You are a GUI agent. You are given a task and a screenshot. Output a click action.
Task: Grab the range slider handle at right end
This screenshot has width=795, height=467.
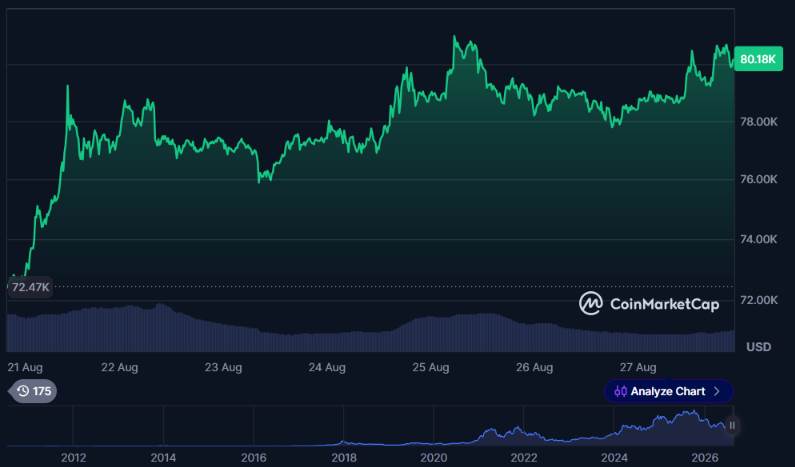coord(732,425)
